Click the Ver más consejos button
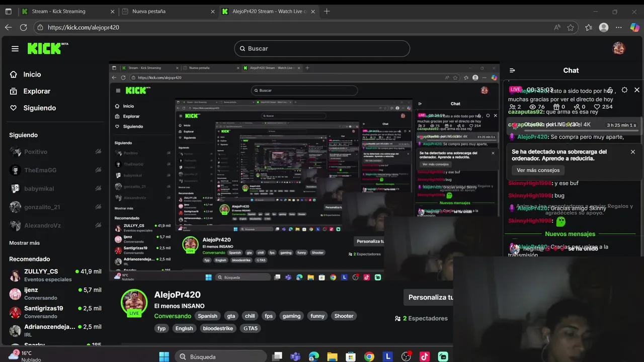This screenshot has width=644, height=362. 538,170
